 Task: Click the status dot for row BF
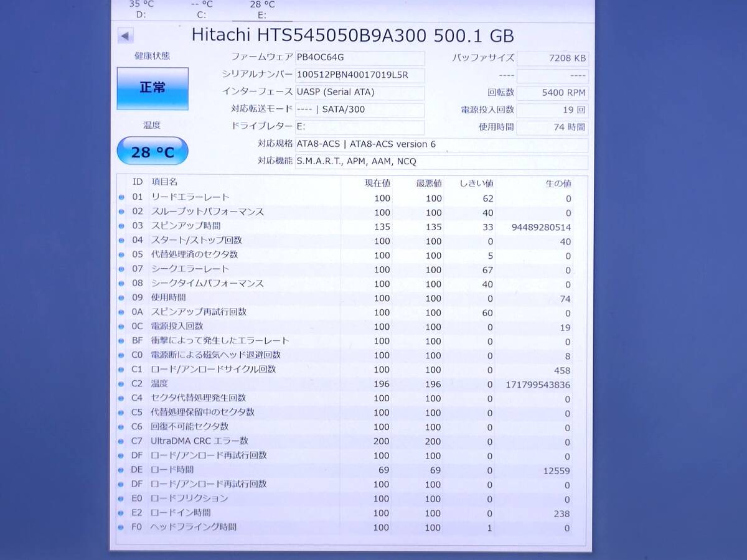[121, 341]
